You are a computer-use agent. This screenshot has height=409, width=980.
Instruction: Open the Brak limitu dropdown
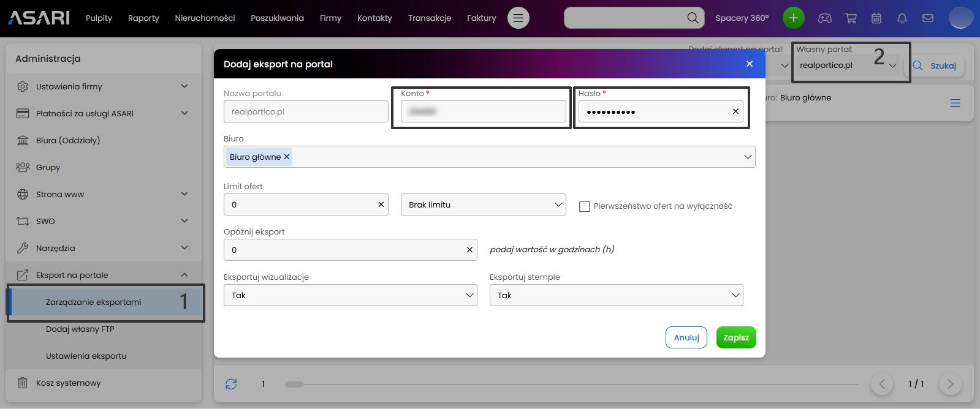483,204
